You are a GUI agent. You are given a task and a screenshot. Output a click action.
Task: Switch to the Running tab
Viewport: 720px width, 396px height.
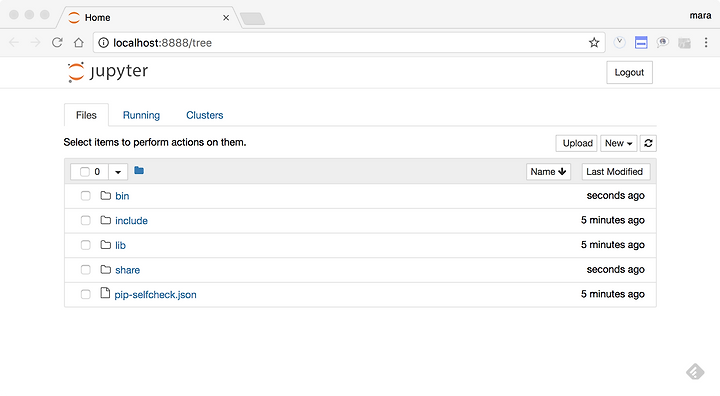141,115
